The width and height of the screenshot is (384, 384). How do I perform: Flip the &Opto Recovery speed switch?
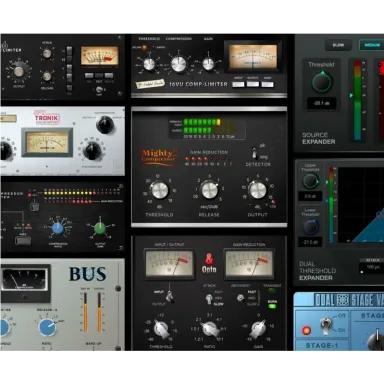240,298
